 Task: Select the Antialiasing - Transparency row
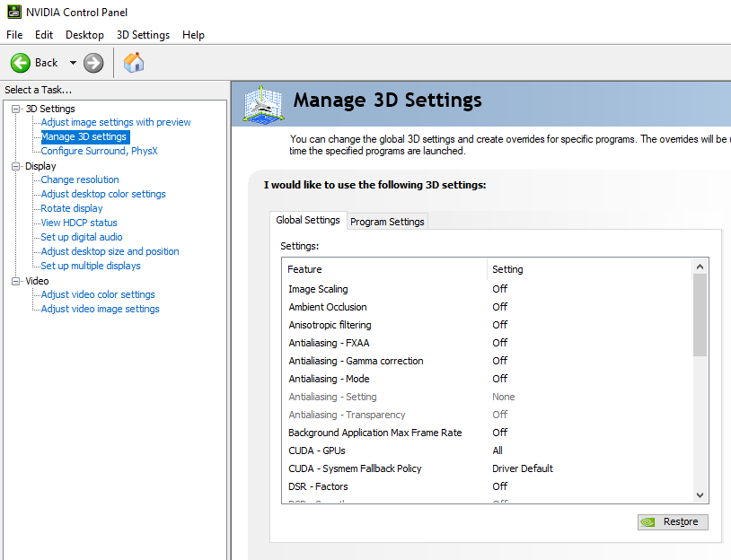(x=487, y=415)
